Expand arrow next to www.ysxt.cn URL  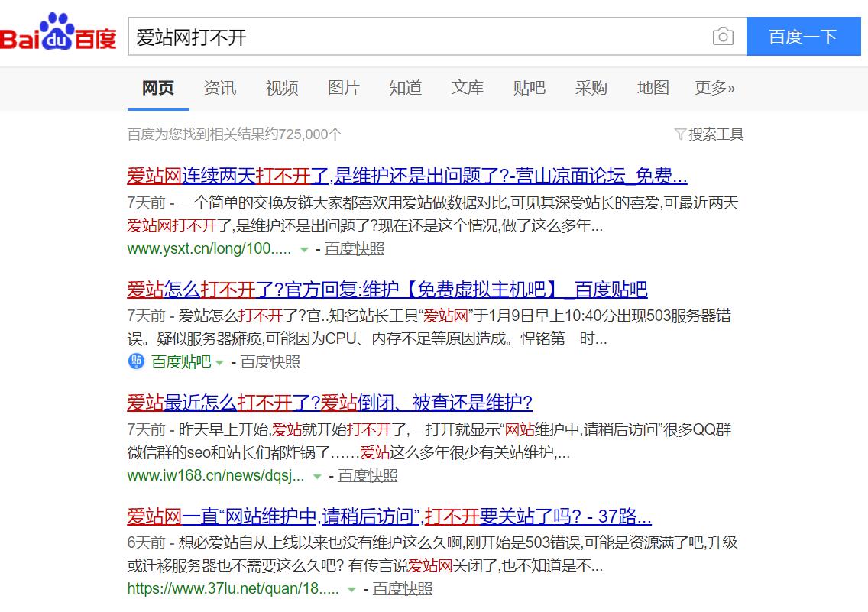[x=304, y=250]
